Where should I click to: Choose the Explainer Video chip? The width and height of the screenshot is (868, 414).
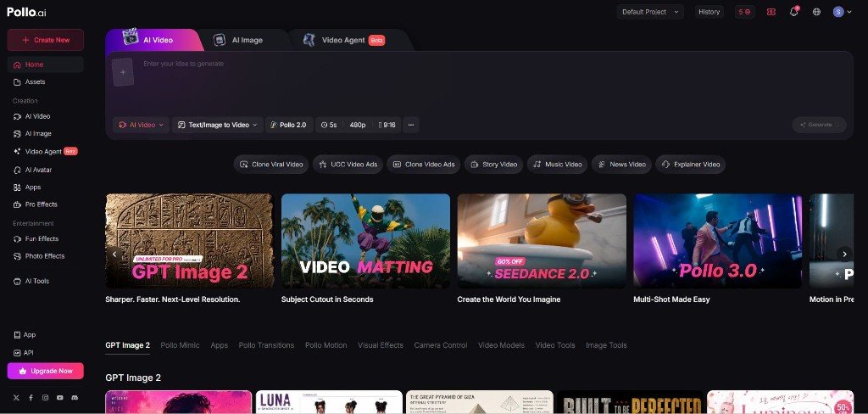(x=691, y=165)
